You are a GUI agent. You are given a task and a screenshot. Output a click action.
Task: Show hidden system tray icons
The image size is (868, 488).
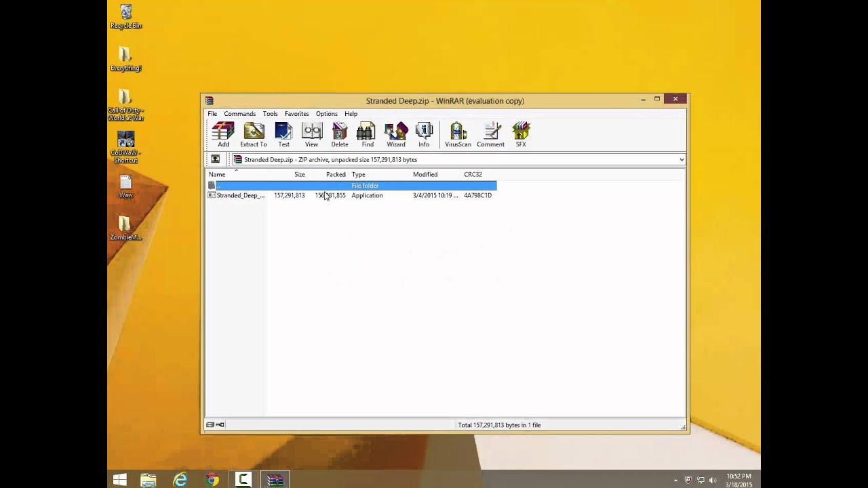click(675, 480)
